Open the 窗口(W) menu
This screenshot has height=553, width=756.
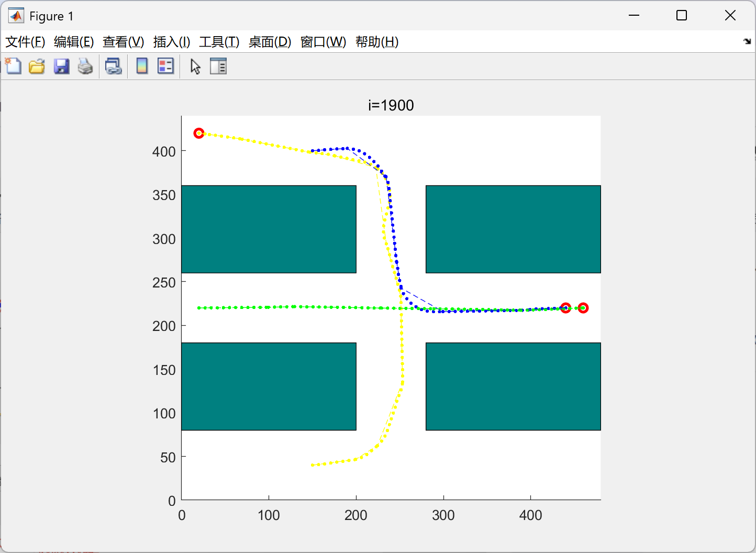[324, 42]
